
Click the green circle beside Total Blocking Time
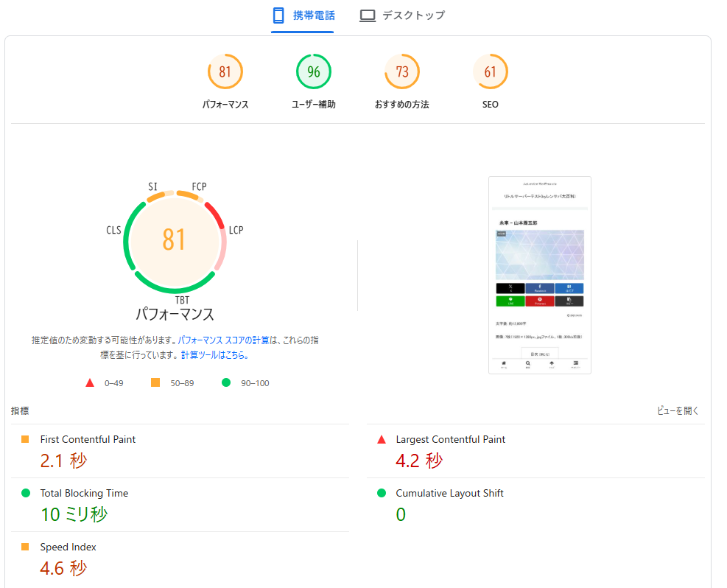point(26,493)
